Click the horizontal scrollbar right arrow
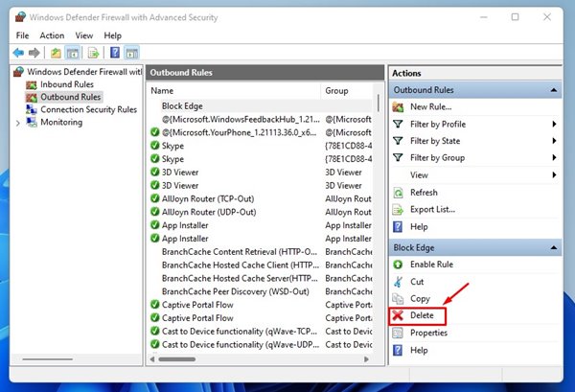Screen dimensions: 575x392 [x=366, y=359]
